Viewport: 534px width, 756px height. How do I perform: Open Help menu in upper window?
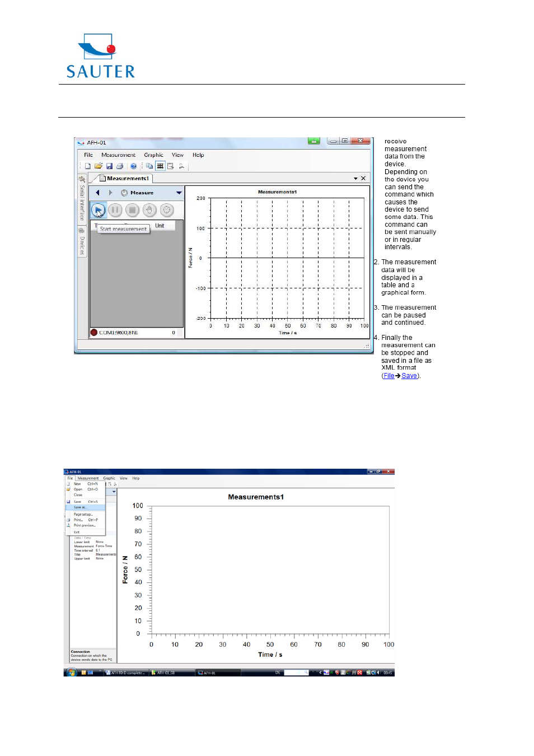click(198, 155)
